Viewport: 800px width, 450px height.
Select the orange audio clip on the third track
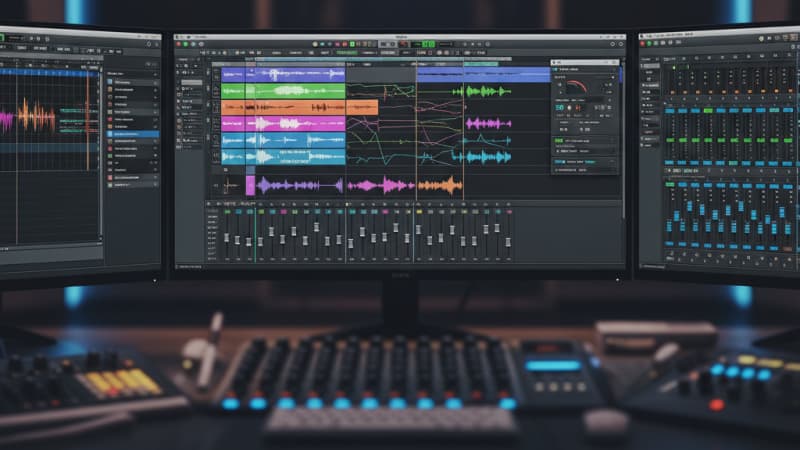(298, 107)
